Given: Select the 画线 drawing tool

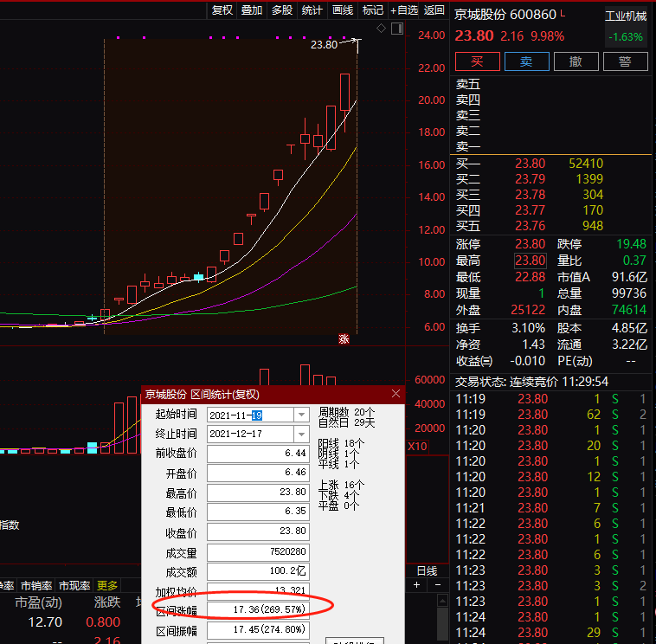Looking at the screenshot, I should 343,10.
